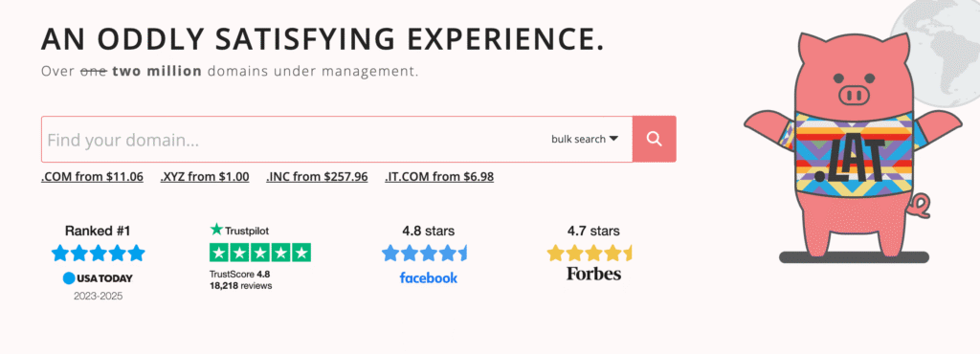Screen dimensions: 980x354
Task: Click the Forbes logo
Action: click(x=593, y=274)
